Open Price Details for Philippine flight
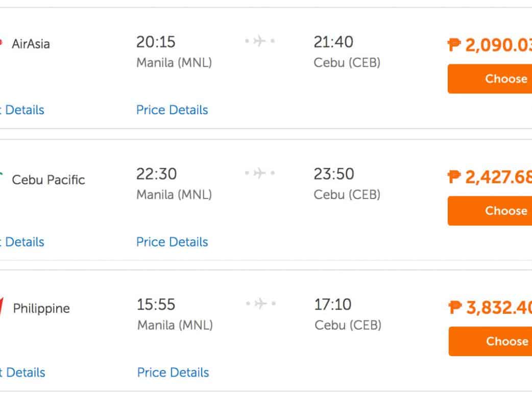This screenshot has width=532, height=399. (x=173, y=372)
